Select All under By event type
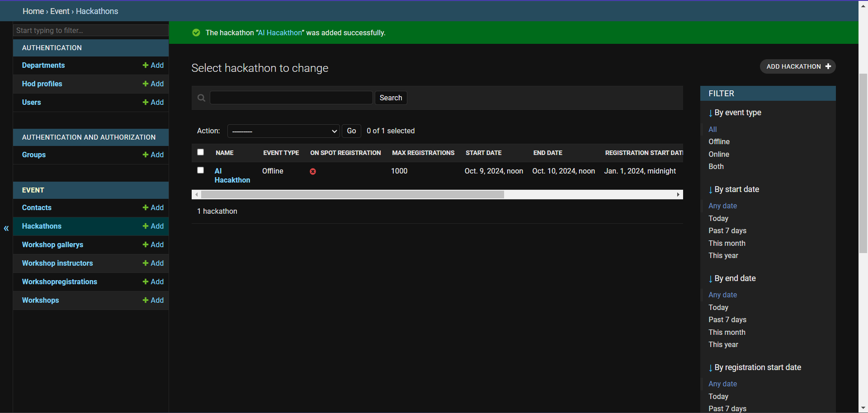The height and width of the screenshot is (413, 868). pos(712,130)
